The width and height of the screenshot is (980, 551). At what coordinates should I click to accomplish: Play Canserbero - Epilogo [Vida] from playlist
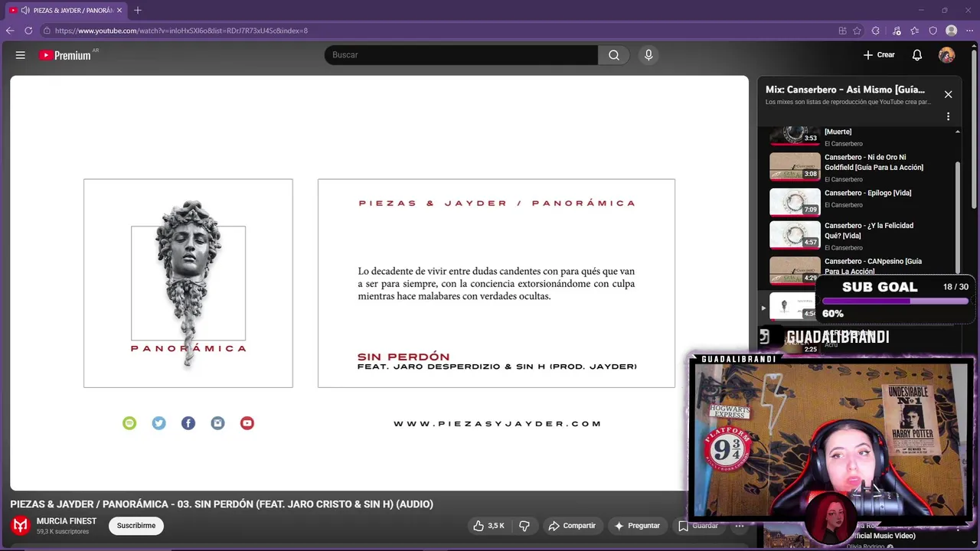(867, 193)
